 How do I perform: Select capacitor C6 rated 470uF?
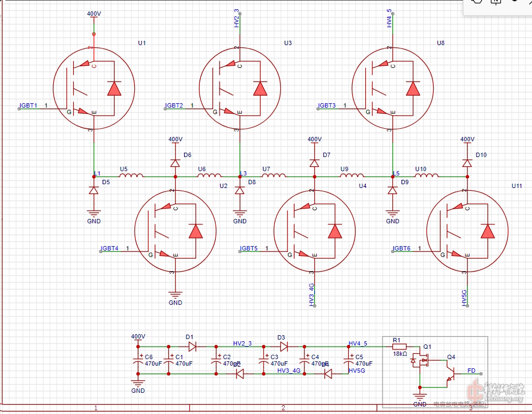point(138,361)
